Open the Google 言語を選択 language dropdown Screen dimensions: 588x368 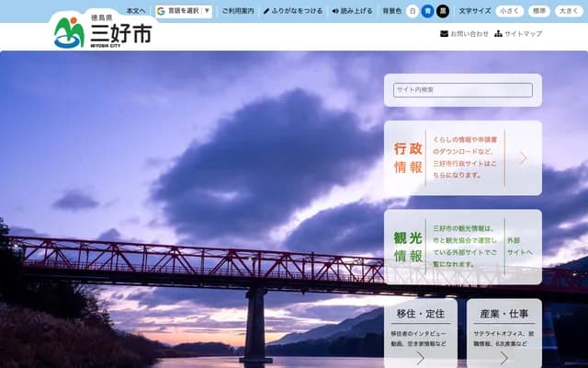(x=184, y=11)
